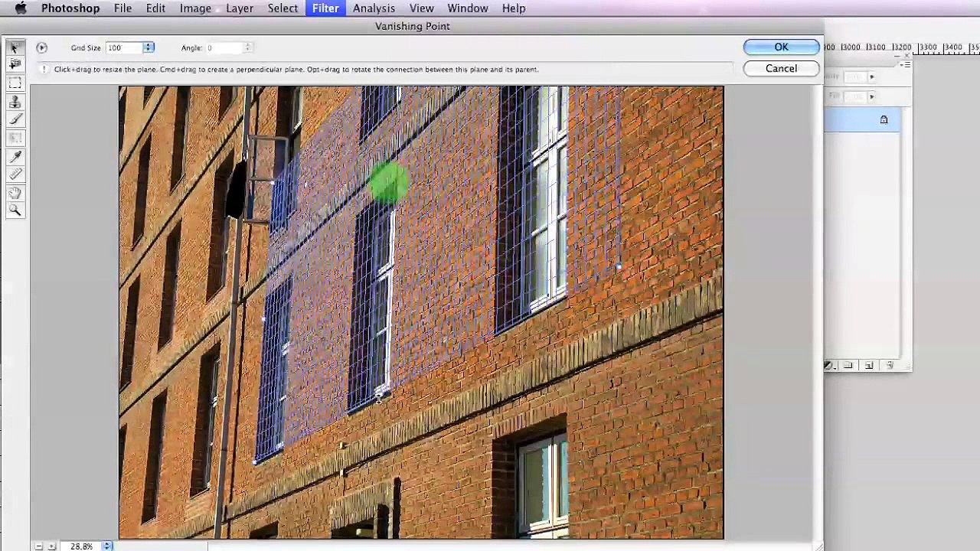Click the zoom in plus button
This screenshot has height=551, width=980.
pyautogui.click(x=52, y=546)
